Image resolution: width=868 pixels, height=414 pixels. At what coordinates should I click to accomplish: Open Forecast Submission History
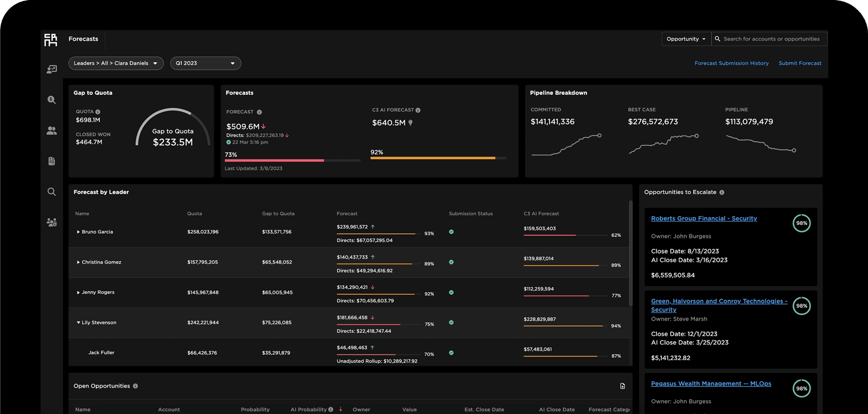click(731, 63)
